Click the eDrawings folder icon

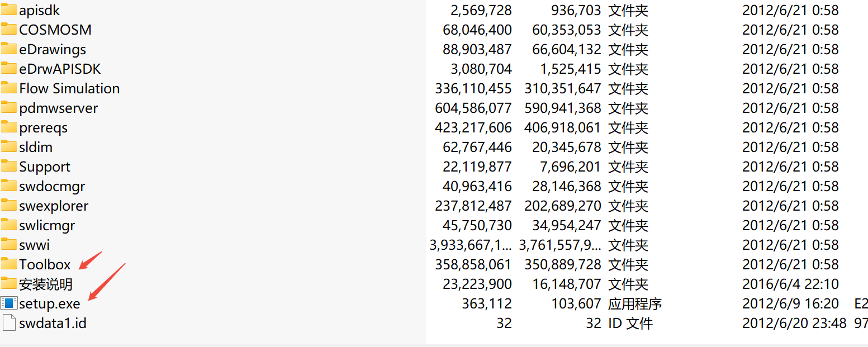click(9, 49)
